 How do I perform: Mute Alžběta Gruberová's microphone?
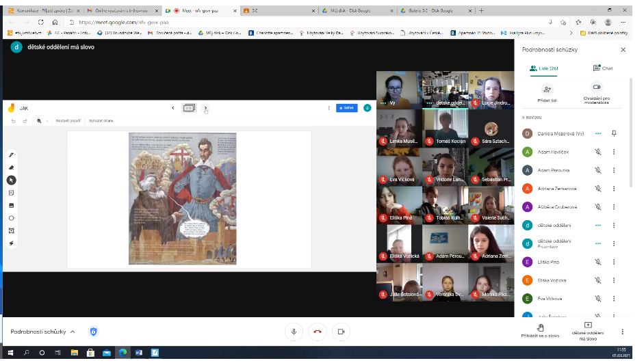(598, 206)
